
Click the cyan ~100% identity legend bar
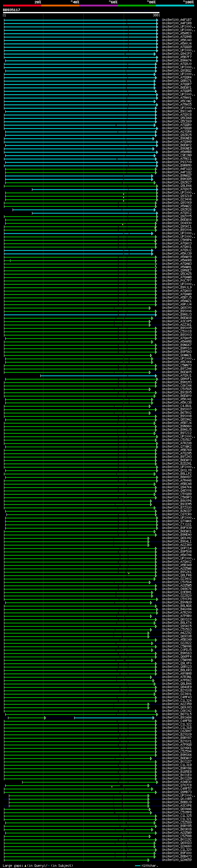(175, 6)
